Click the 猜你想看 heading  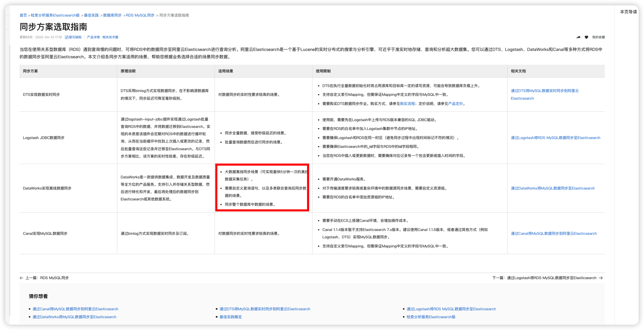coord(38,297)
